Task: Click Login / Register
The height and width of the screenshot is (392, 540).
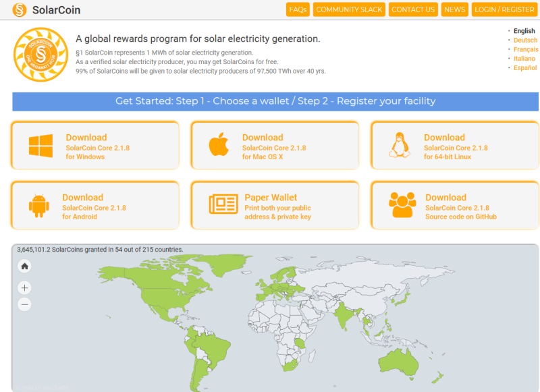Action: pos(504,9)
